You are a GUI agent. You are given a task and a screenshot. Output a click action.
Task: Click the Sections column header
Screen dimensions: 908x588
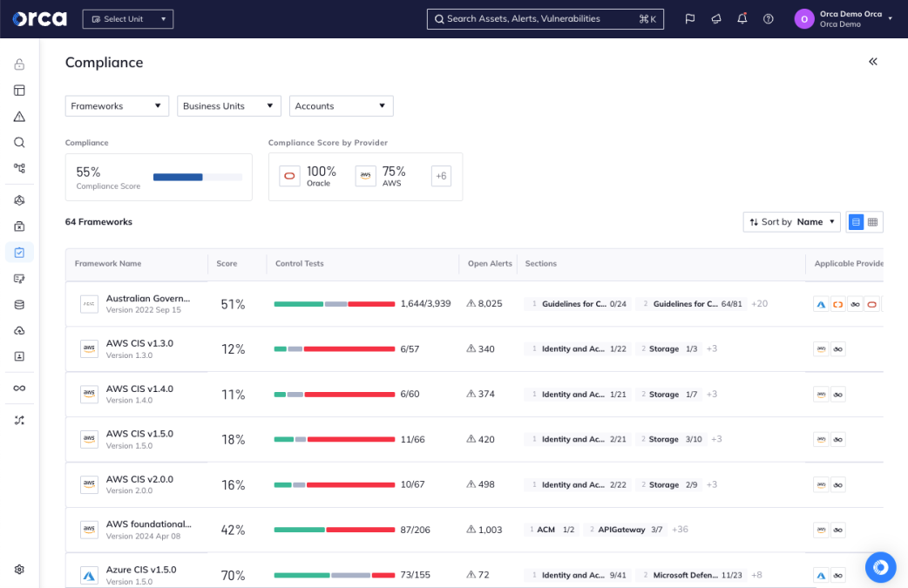pos(541,263)
